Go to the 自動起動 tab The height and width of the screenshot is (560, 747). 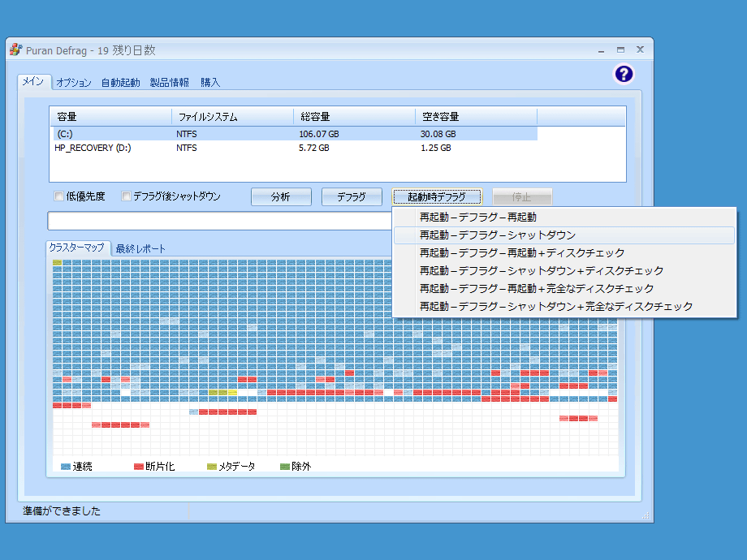pos(120,83)
